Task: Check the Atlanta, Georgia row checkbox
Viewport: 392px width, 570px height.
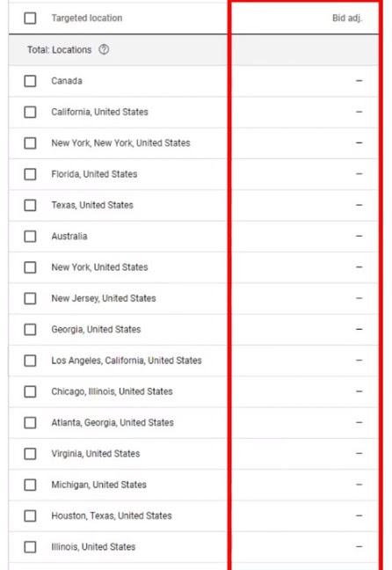Action: (30, 422)
